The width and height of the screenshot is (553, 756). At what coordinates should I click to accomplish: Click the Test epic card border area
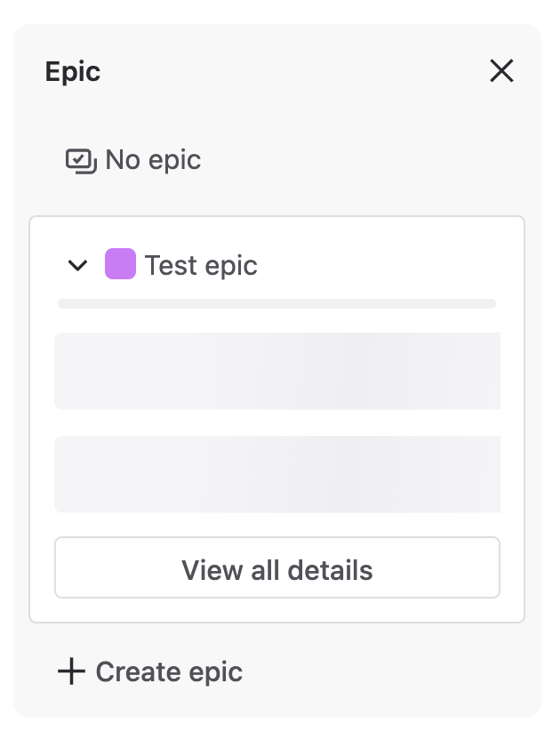pyautogui.click(x=276, y=420)
